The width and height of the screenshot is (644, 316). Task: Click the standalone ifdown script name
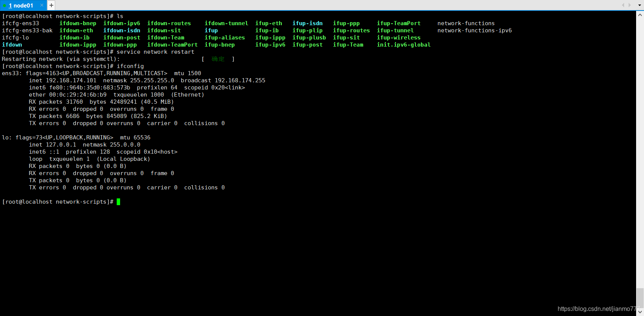[x=12, y=45]
